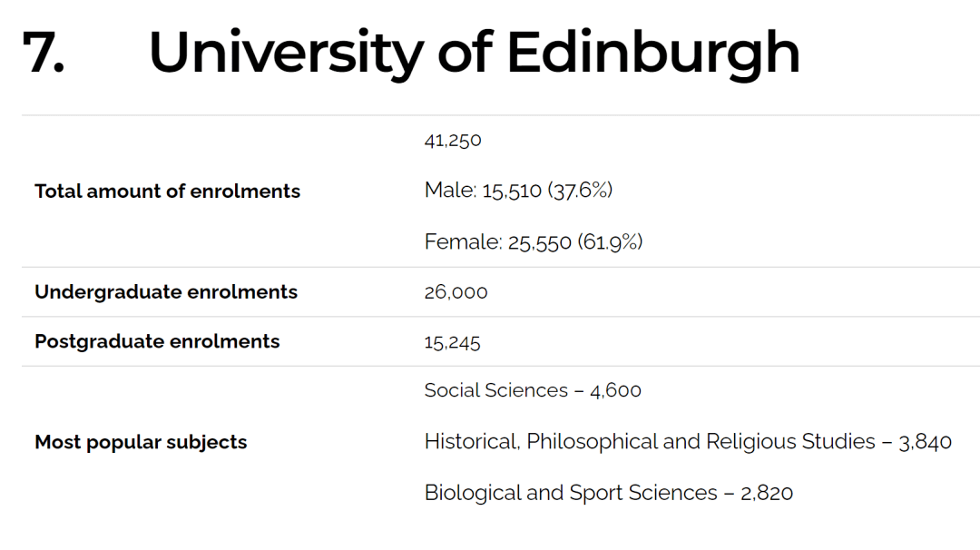Click the 2,820 figure for Biological Sciences
Screen dimensions: 980x550
(x=766, y=494)
